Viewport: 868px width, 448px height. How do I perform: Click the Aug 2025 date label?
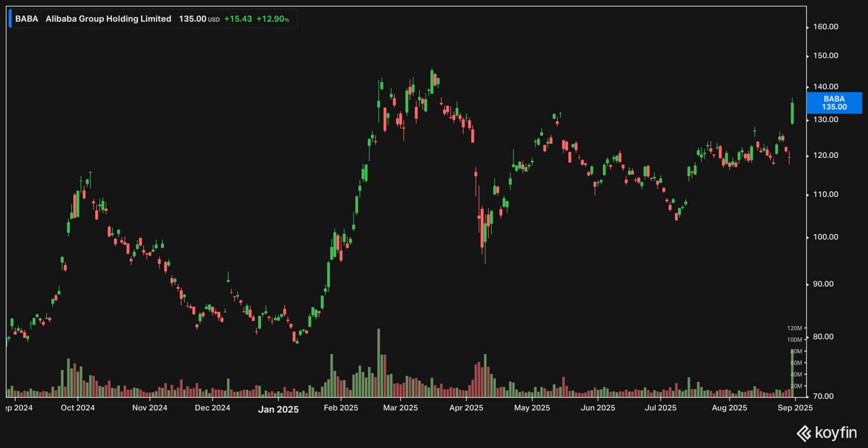click(729, 408)
